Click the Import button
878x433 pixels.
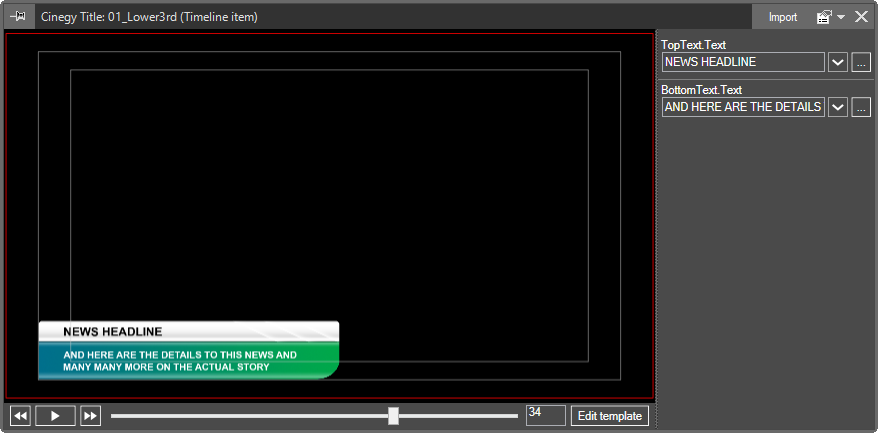782,17
